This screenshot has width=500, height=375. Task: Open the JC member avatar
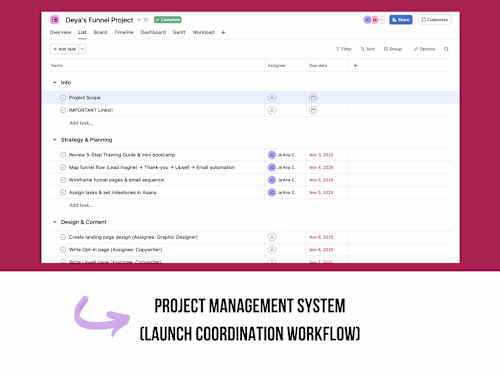367,20
